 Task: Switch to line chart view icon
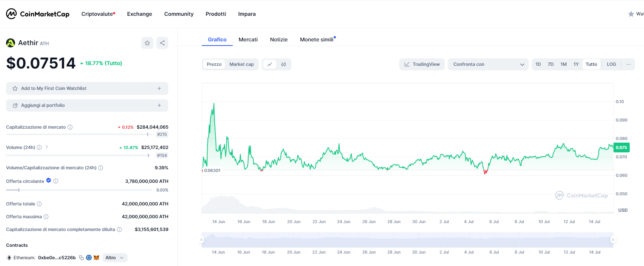(x=270, y=64)
